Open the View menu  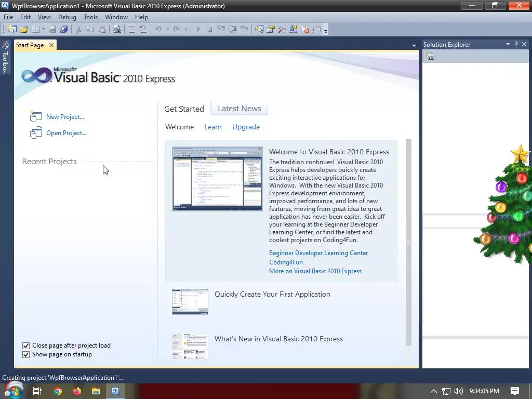(x=44, y=17)
